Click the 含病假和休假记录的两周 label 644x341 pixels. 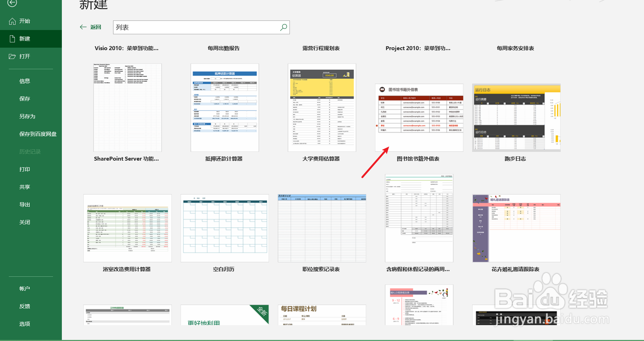418,269
